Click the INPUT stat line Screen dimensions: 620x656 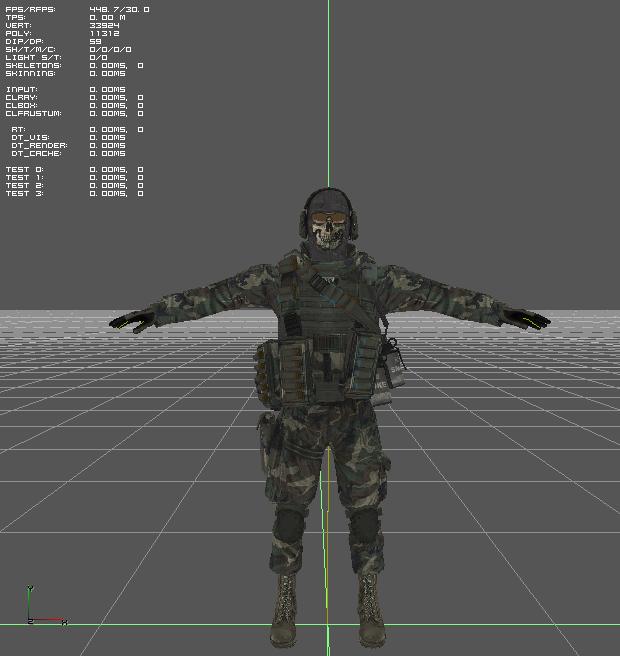[x=65, y=89]
